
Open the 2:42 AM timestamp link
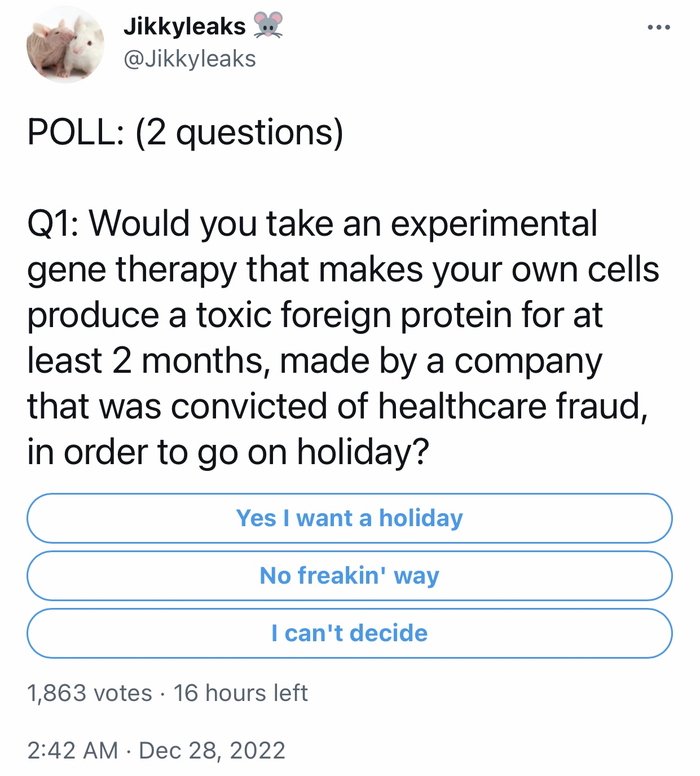pos(73,751)
